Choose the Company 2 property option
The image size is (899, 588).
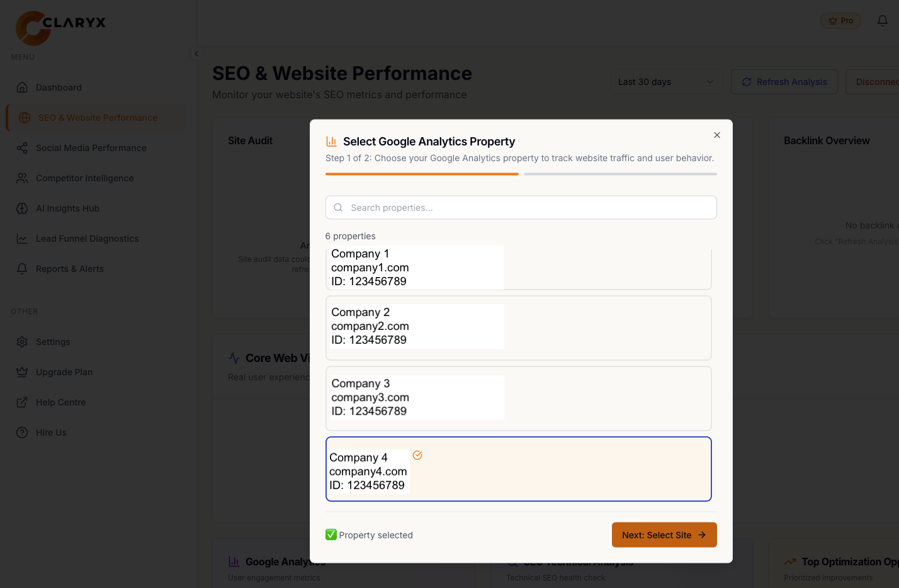click(x=518, y=328)
